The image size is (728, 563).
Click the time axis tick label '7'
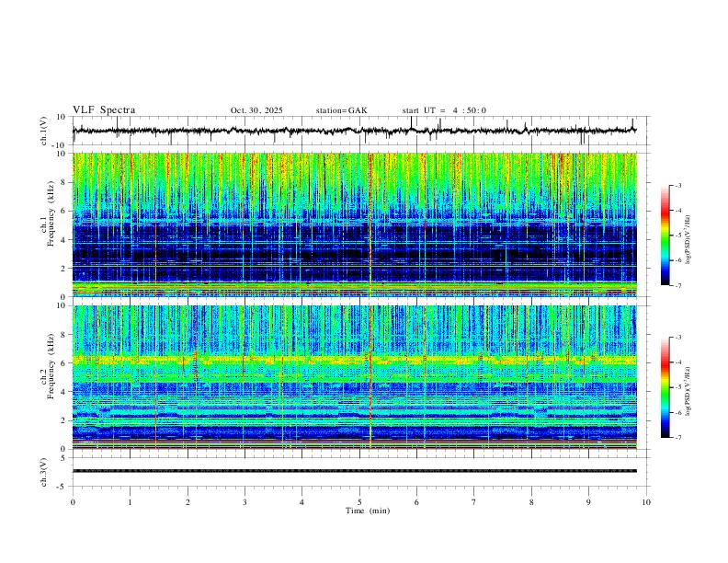(x=474, y=502)
